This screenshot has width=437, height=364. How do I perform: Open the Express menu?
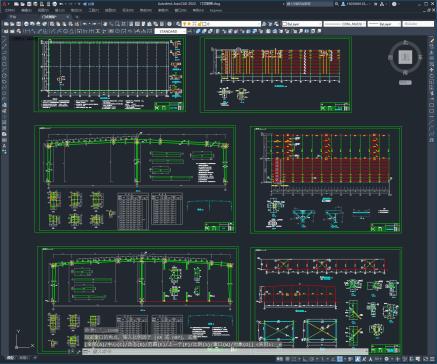216,10
